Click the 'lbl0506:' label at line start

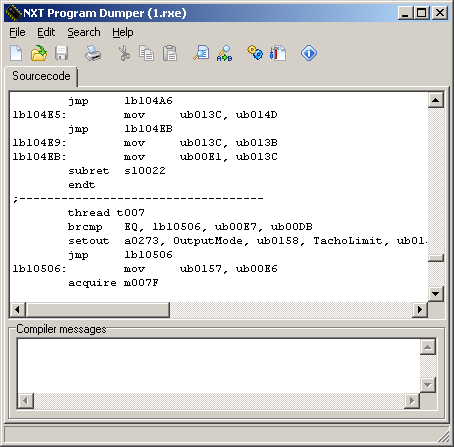pyautogui.click(x=39, y=269)
